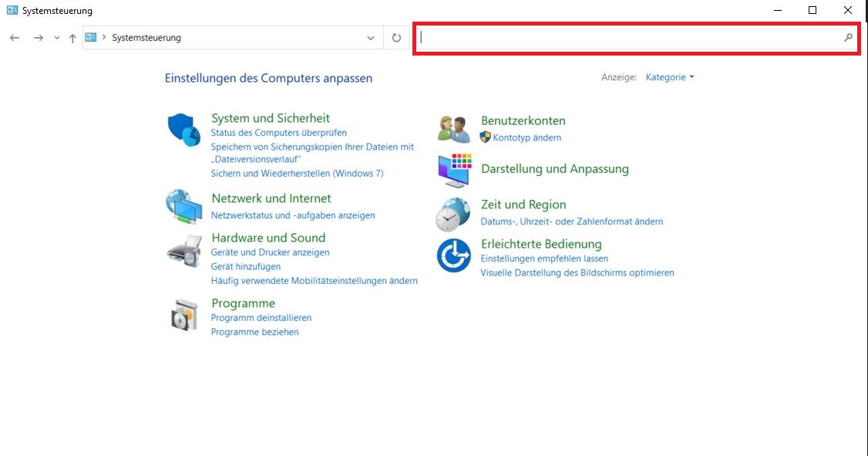This screenshot has height=456, width=868.
Task: Click the System und Sicherheit shield icon
Action: click(x=183, y=130)
